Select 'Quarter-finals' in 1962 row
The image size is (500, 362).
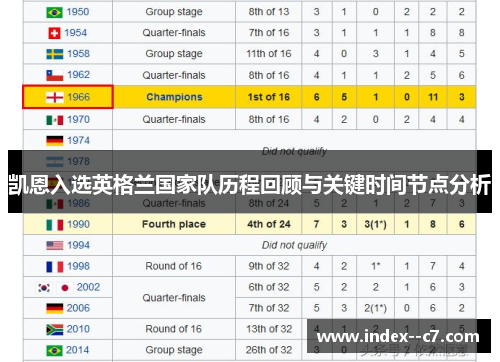pos(174,75)
